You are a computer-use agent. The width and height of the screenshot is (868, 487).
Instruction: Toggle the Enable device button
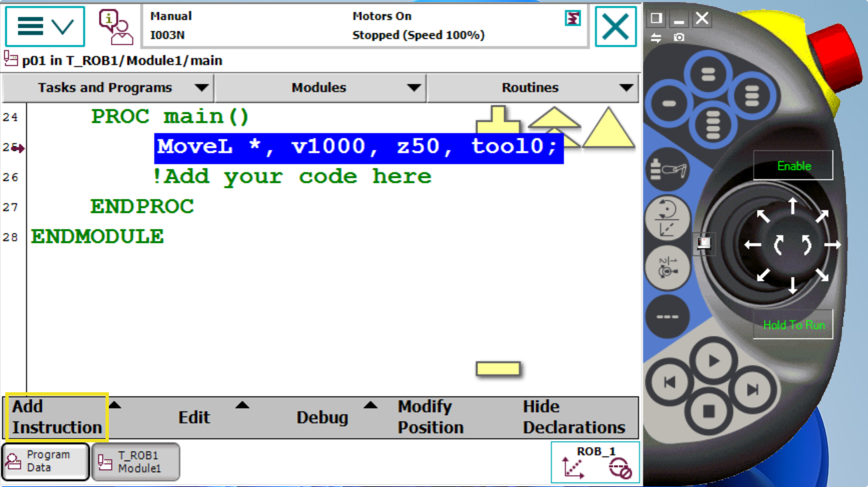[793, 165]
